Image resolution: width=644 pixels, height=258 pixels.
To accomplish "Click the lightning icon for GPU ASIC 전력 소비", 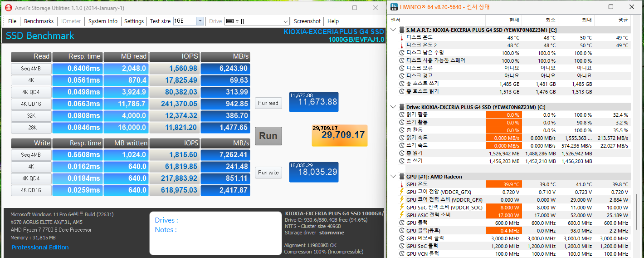I will (401, 215).
